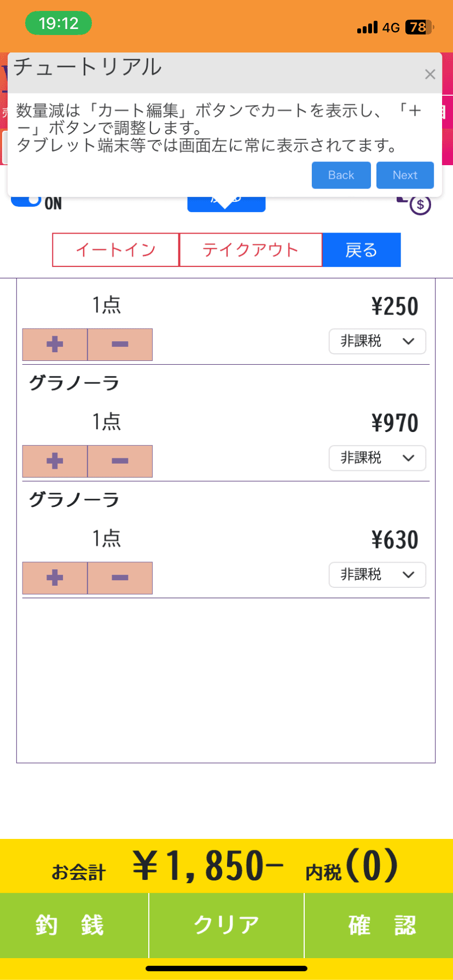
Task: Increase quantity of the ¥250 item
Action: point(55,345)
